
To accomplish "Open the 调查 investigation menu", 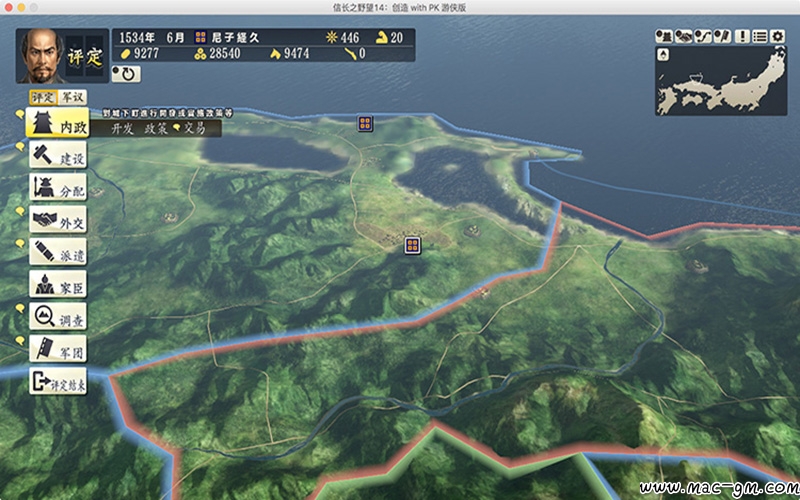I will [58, 316].
